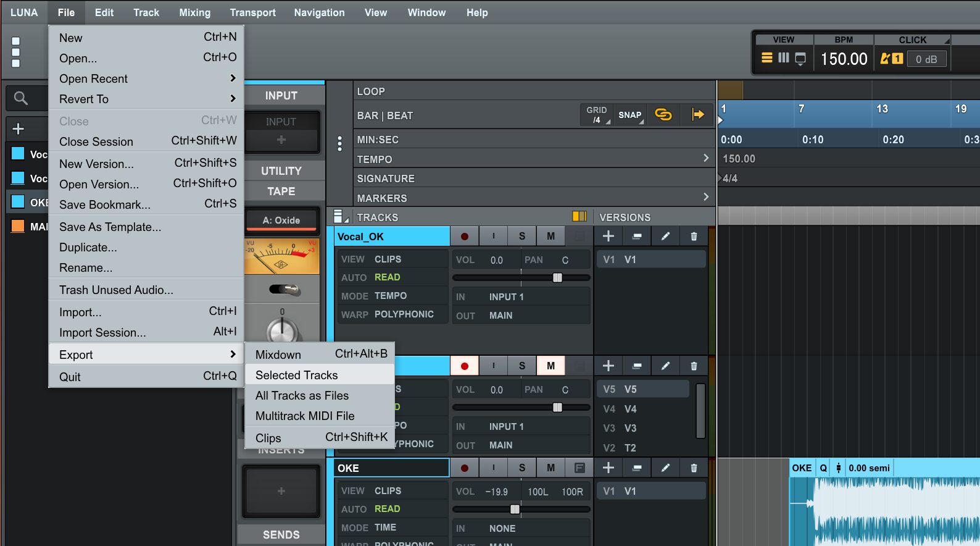Click the search magnifier icon in sidebar
The width and height of the screenshot is (980, 546).
click(20, 98)
